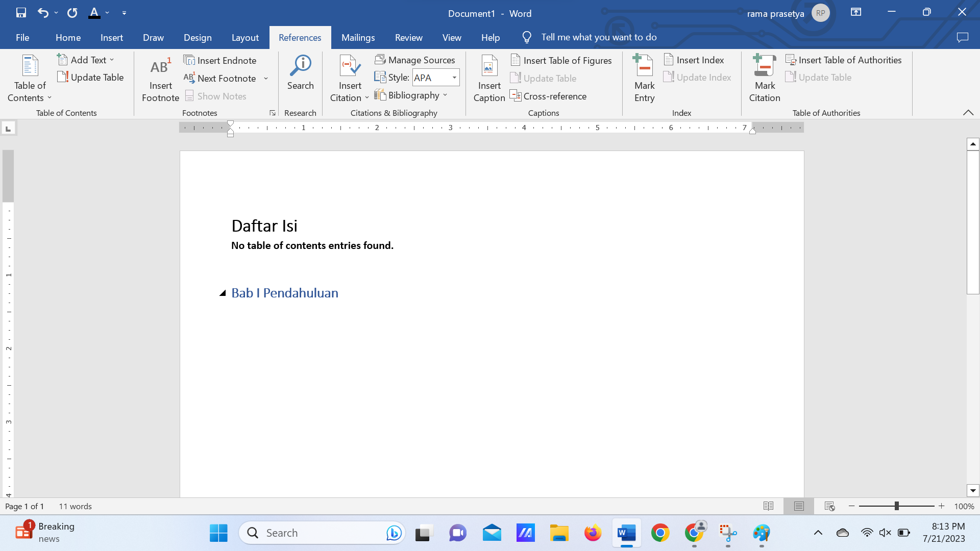Open Firefox from the taskbar
The width and height of the screenshot is (980, 551).
tap(593, 533)
